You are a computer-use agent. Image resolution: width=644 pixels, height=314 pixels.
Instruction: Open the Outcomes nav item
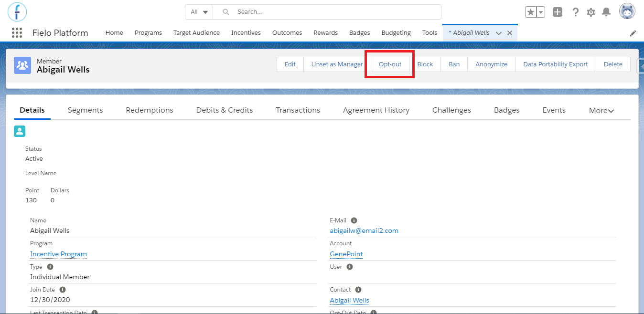tap(287, 33)
